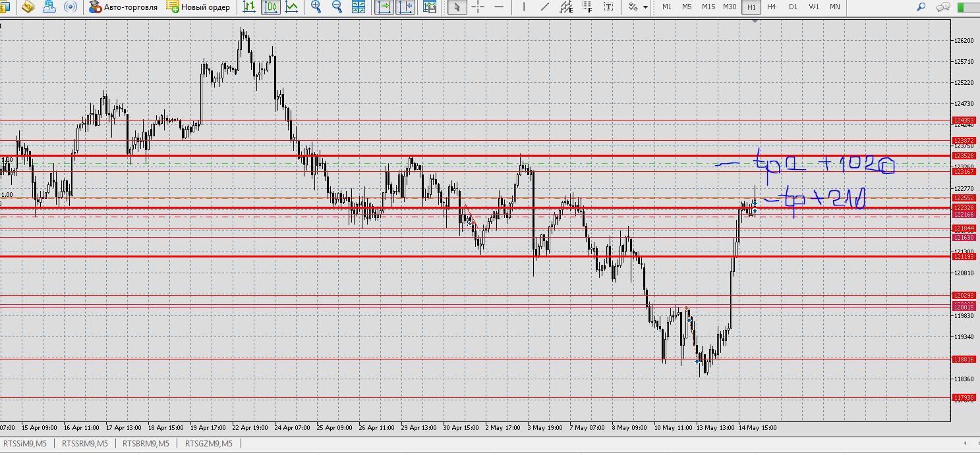
Task: Toggle chart auto-scroll to latest bar
Action: click(x=385, y=7)
